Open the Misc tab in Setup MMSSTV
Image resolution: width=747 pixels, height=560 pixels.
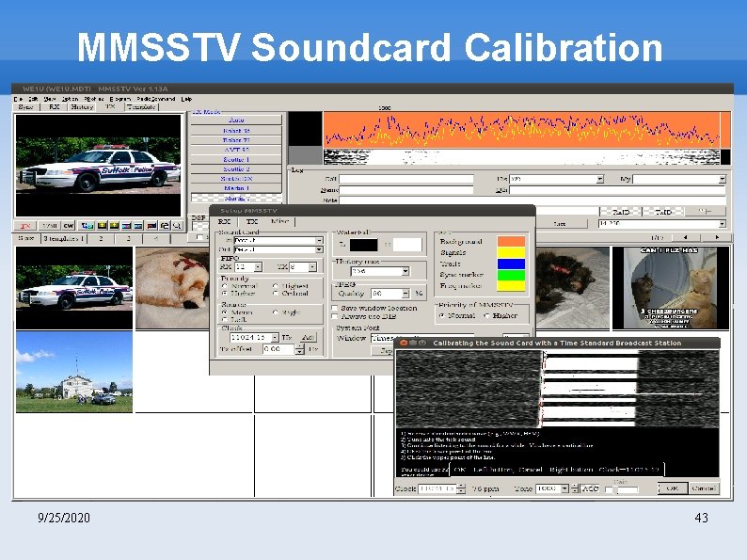click(x=279, y=221)
